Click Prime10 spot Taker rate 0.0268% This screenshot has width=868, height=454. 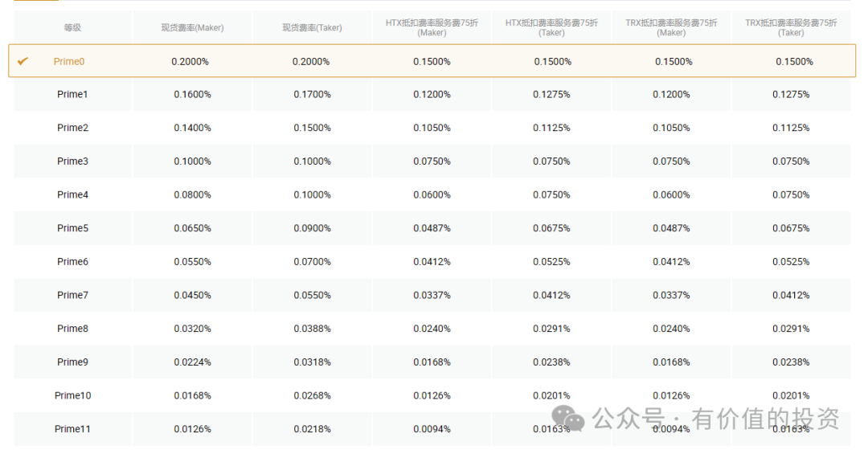(312, 396)
